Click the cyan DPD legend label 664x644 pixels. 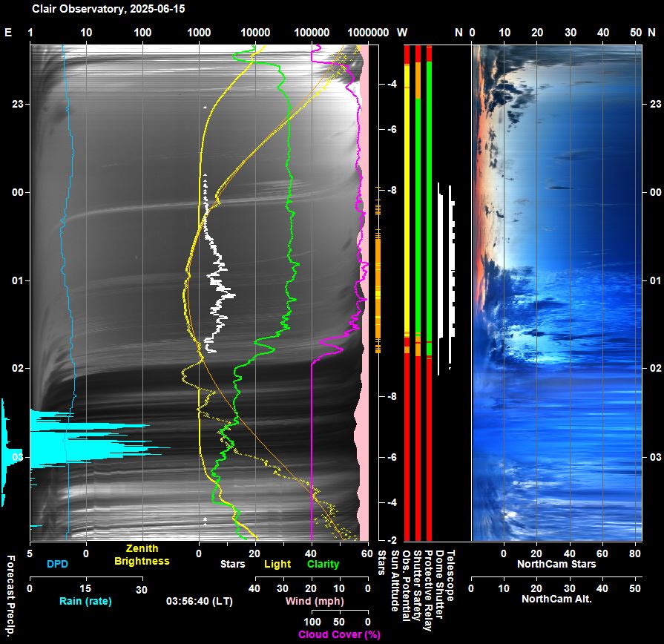(x=56, y=564)
